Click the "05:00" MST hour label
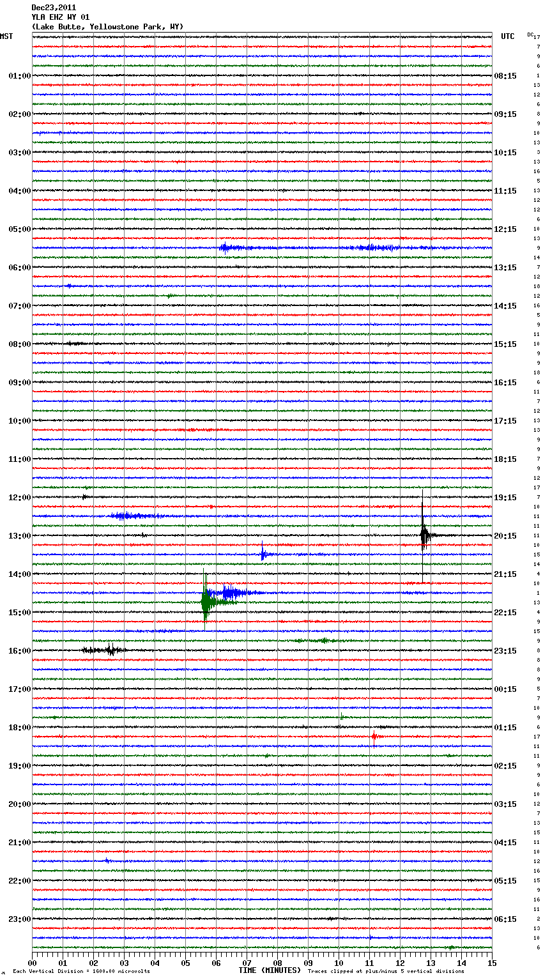The image size is (543, 980). pyautogui.click(x=20, y=229)
